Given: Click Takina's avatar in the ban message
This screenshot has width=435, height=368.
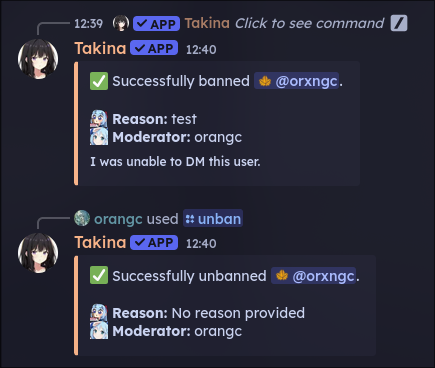Looking at the screenshot, I should point(38,59).
